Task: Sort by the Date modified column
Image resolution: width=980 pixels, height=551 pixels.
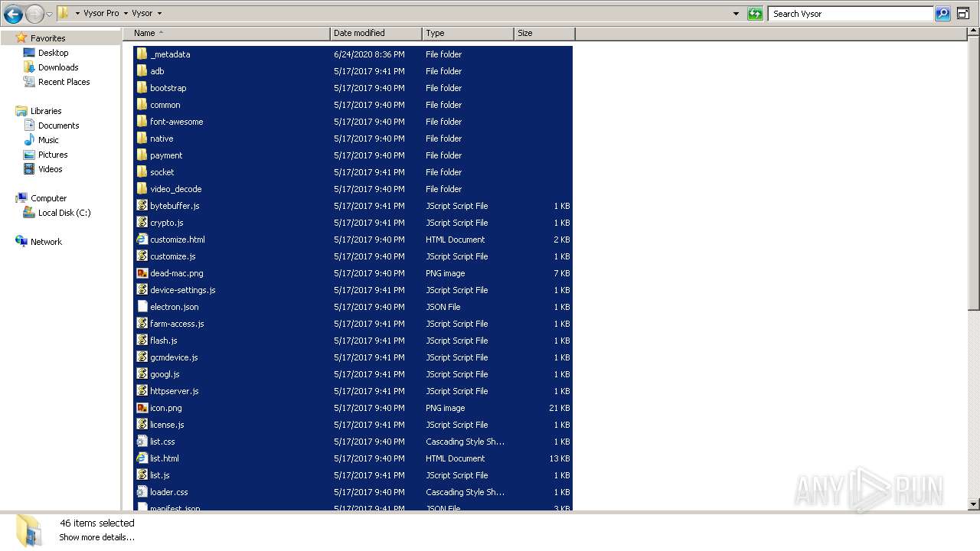Action: click(x=376, y=33)
